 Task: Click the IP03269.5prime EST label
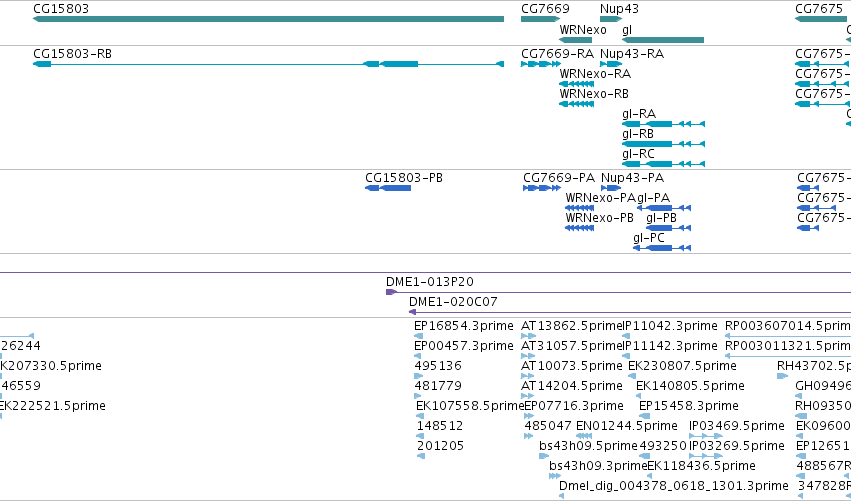point(736,446)
